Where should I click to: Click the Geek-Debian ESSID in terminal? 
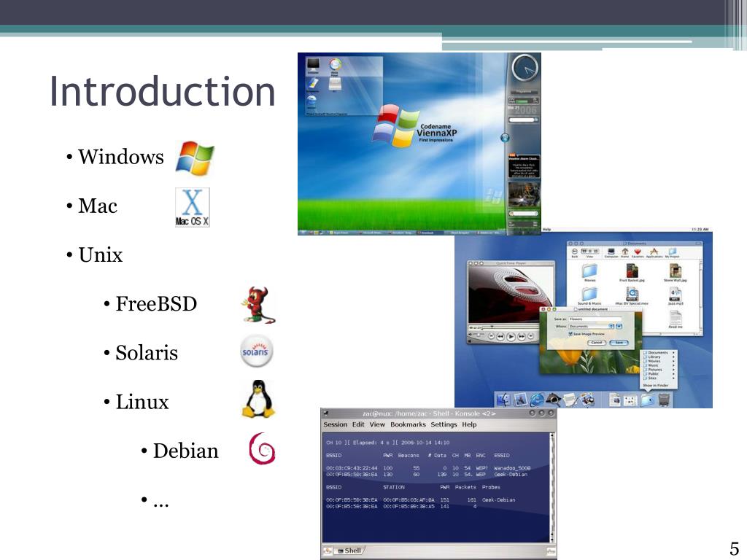click(511, 474)
